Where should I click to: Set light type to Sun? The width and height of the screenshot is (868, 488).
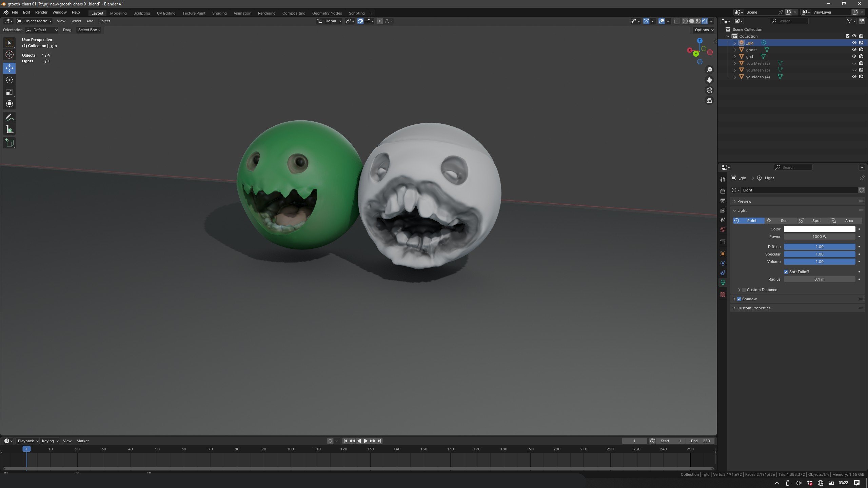[781, 220]
